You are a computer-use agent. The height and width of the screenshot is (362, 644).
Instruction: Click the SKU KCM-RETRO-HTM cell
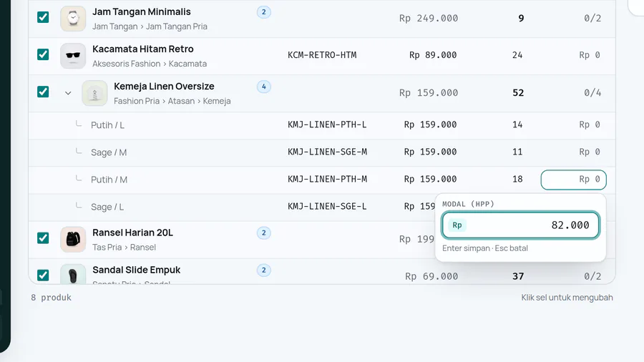tap(322, 55)
